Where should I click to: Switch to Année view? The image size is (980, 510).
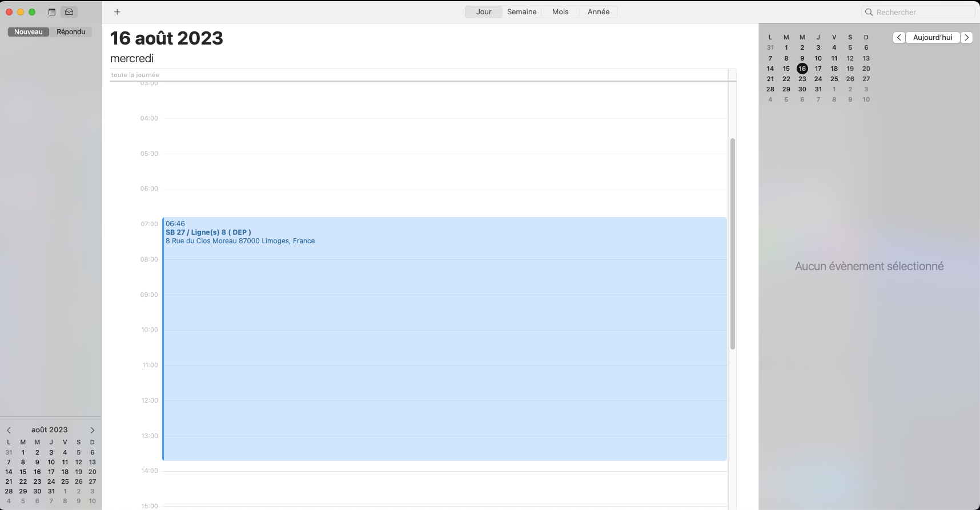tap(599, 12)
